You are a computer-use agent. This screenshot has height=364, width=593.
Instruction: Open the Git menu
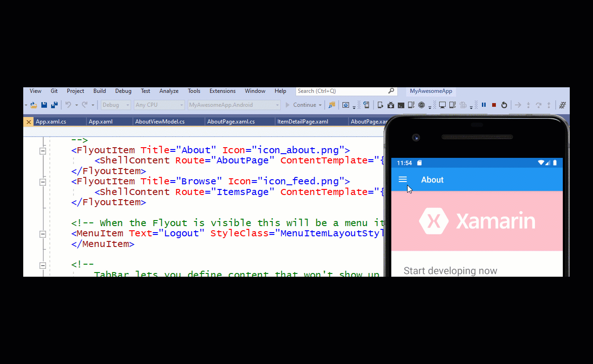(54, 91)
